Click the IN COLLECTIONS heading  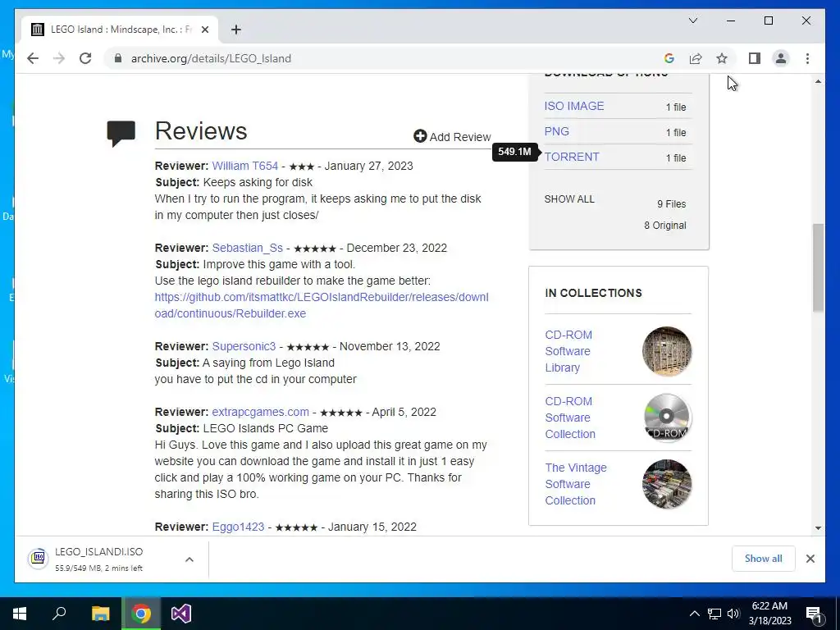[593, 293]
